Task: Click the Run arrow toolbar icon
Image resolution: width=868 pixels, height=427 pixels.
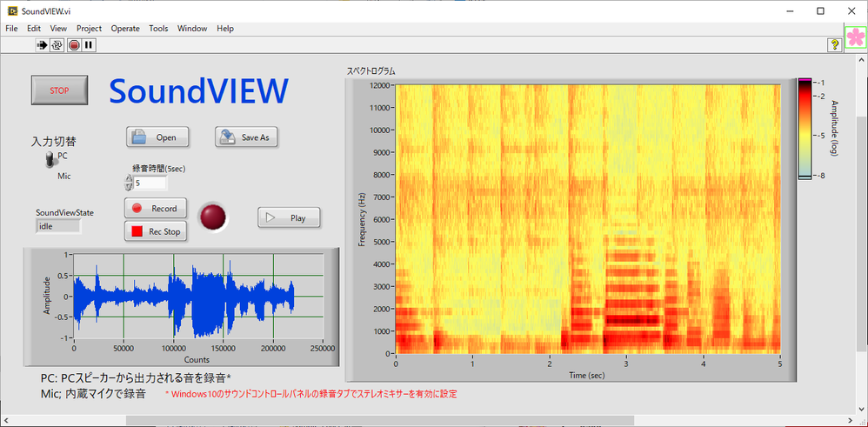Action: coord(42,45)
